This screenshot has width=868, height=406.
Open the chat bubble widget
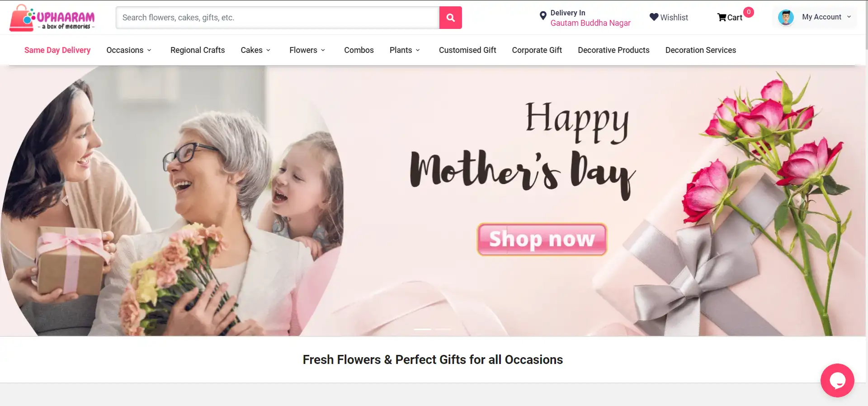pos(837,380)
